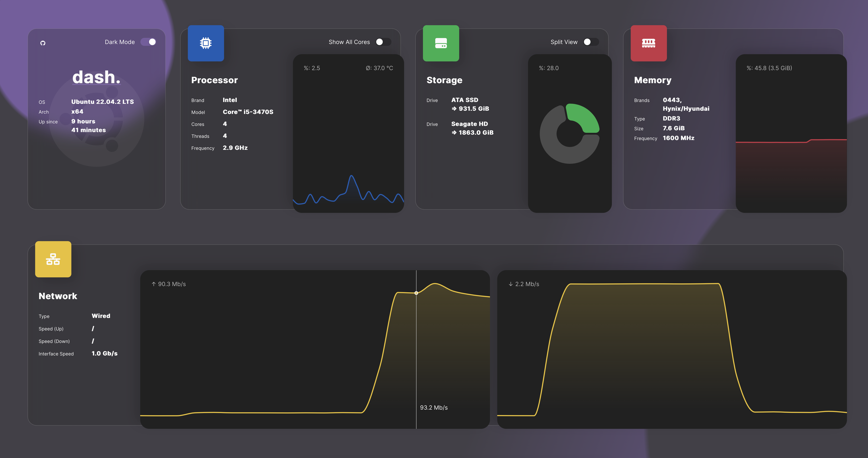The image size is (868, 458).
Task: Disable the Dark Mode toggle
Action: [149, 42]
